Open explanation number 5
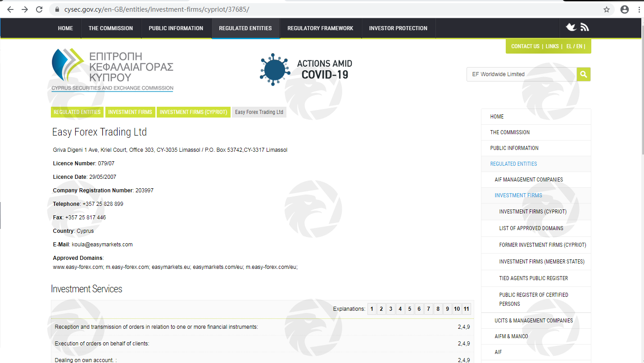The image size is (644, 363). tap(409, 309)
